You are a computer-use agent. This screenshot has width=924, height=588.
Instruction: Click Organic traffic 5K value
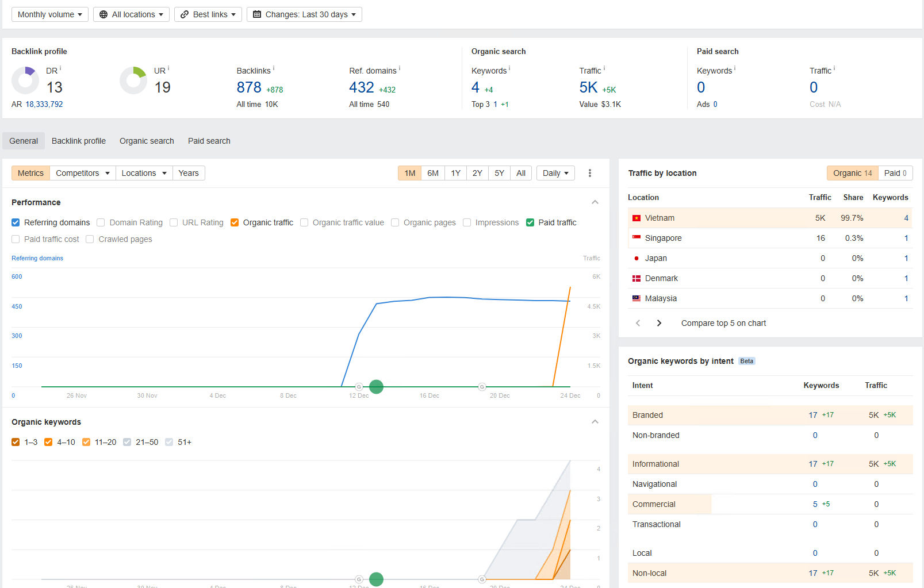pos(588,87)
